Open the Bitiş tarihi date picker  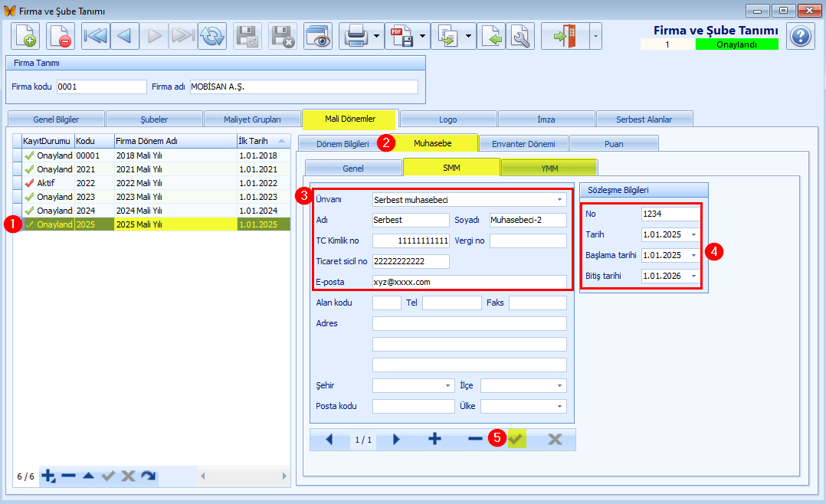pyautogui.click(x=693, y=276)
